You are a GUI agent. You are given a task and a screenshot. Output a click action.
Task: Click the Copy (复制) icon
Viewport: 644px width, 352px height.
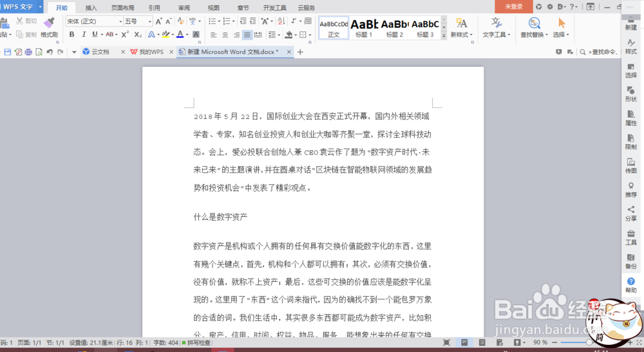pyautogui.click(x=19, y=35)
